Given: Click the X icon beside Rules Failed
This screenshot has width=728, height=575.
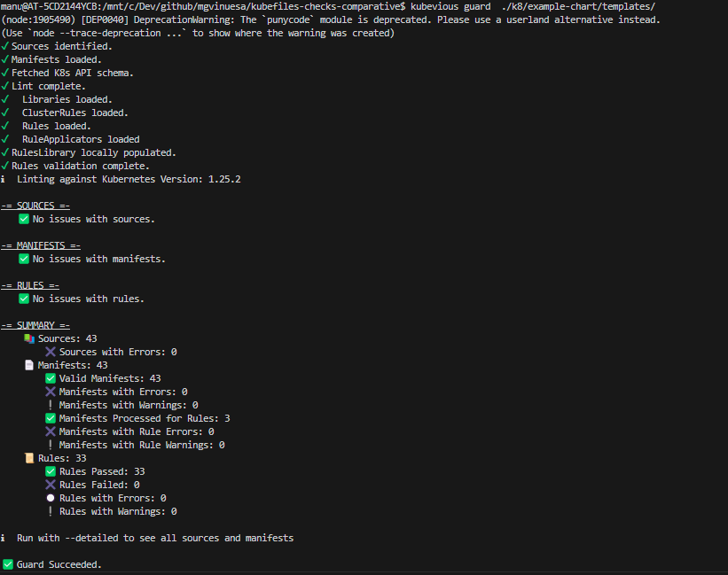Looking at the screenshot, I should [51, 485].
